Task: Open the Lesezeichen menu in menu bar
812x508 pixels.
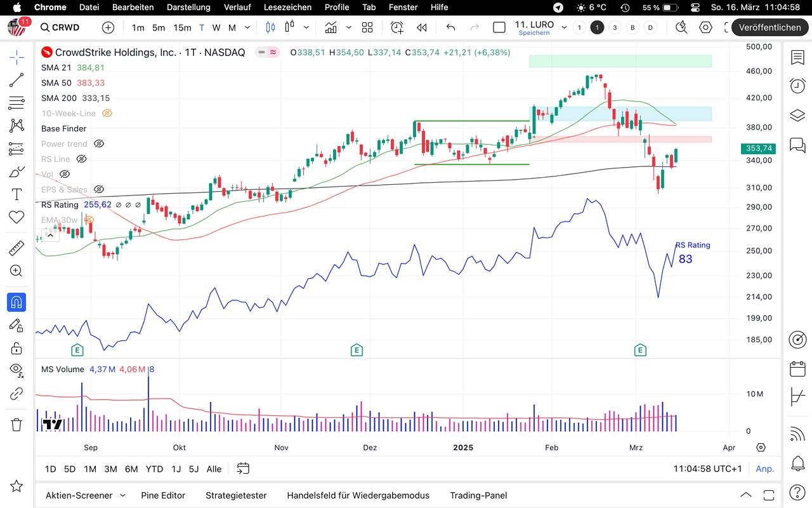Action: click(287, 7)
